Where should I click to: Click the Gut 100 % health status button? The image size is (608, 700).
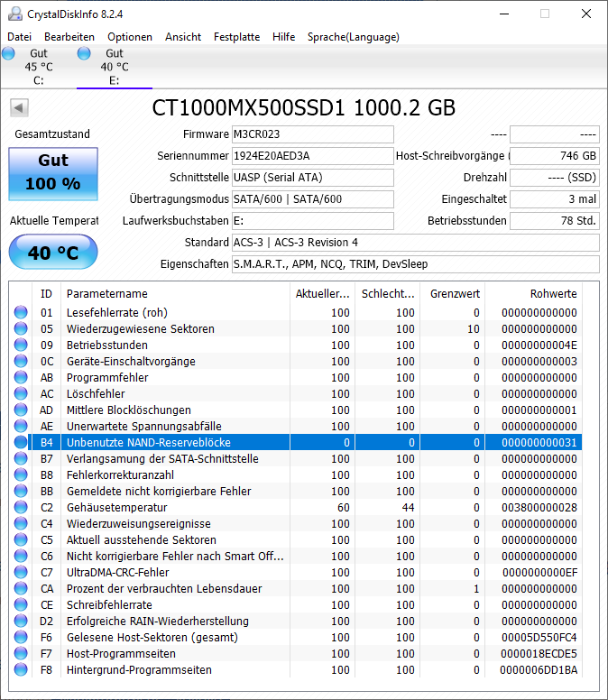click(53, 174)
